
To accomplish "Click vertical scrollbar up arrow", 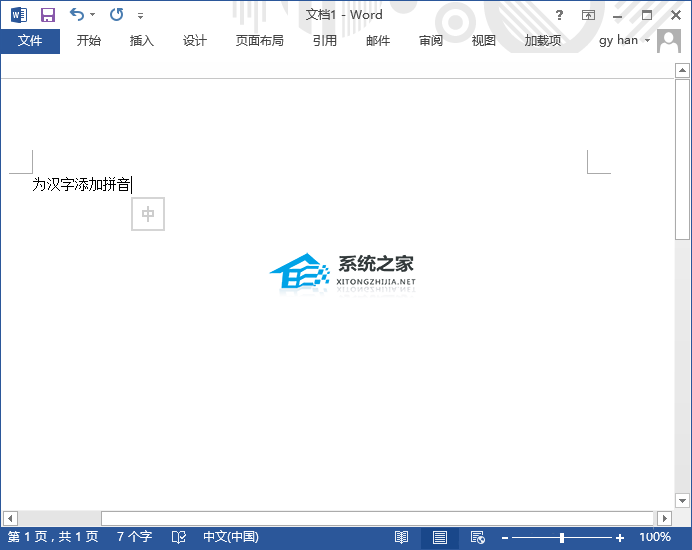I will point(682,70).
